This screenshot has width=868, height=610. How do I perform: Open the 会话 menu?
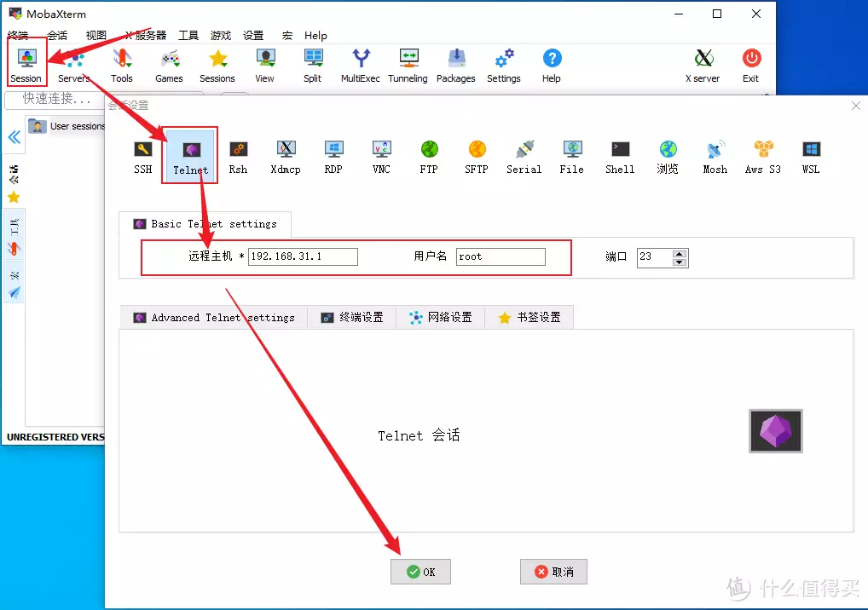[x=57, y=36]
